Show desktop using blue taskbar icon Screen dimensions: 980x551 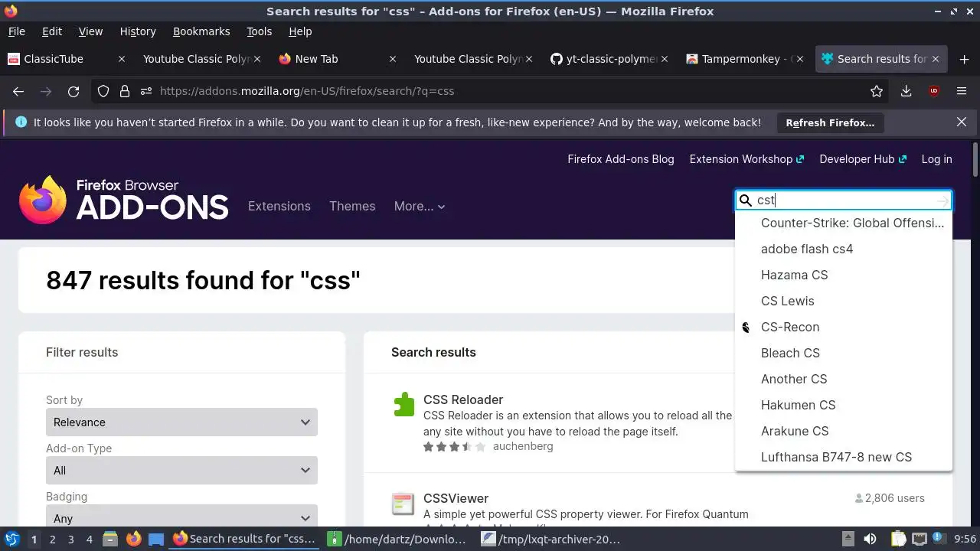click(156, 540)
